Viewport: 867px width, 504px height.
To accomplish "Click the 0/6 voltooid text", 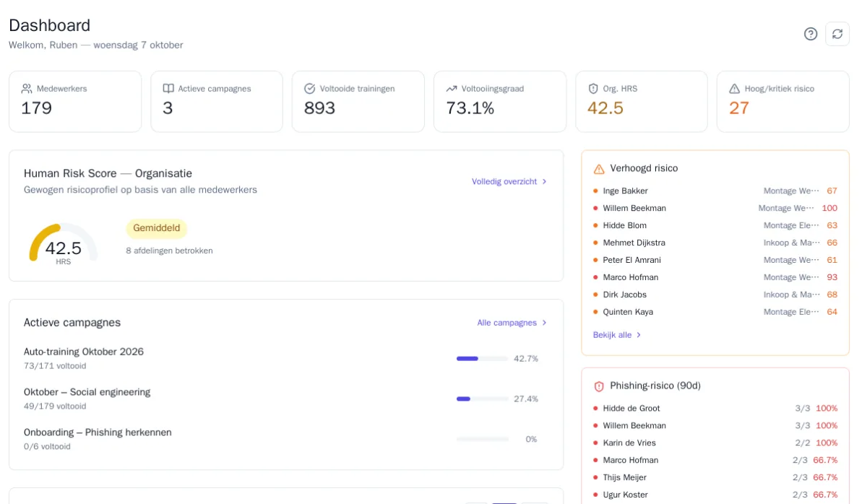I will click(x=48, y=447).
